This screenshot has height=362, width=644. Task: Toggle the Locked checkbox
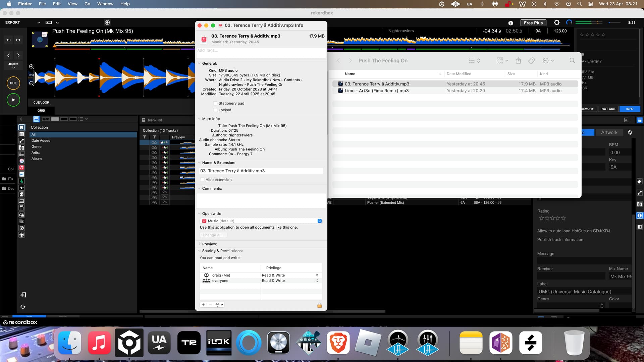point(215,110)
